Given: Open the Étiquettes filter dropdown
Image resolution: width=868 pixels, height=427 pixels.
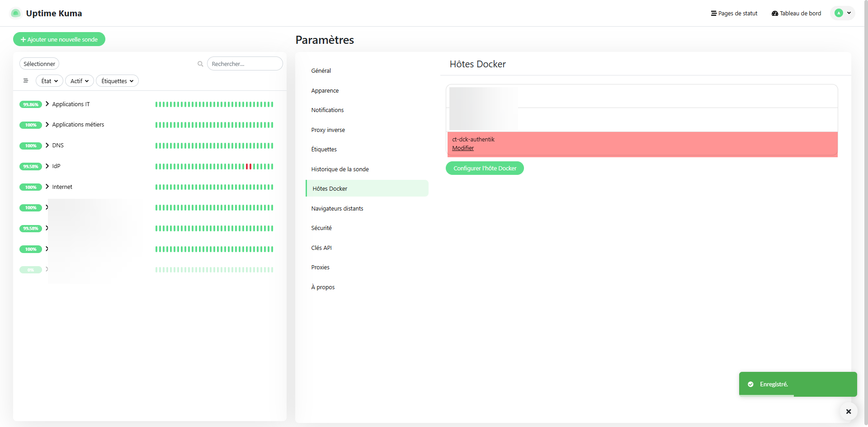Looking at the screenshot, I should pyautogui.click(x=117, y=81).
